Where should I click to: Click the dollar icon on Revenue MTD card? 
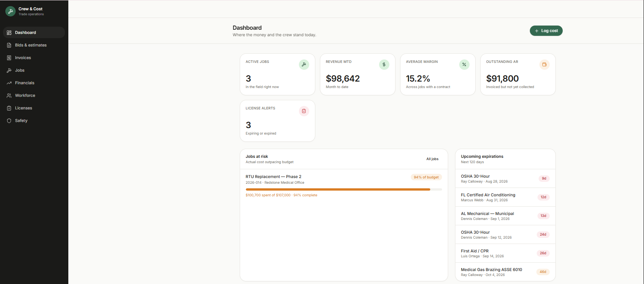[384, 64]
